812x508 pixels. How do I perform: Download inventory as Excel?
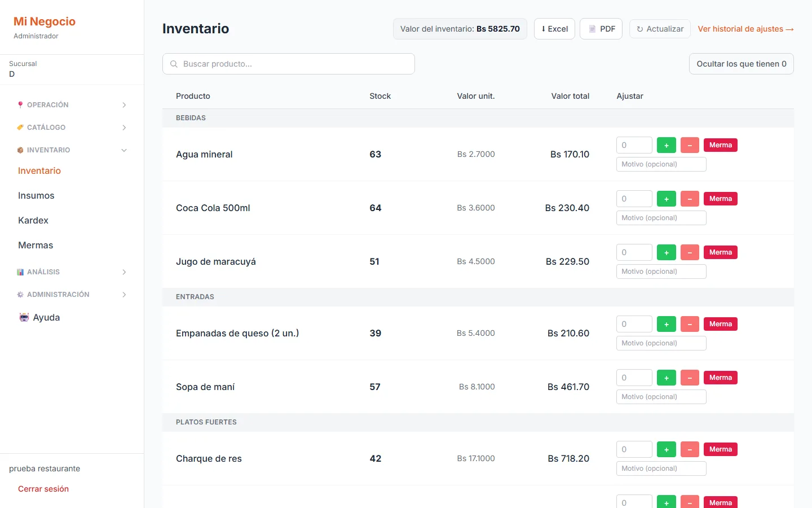click(x=554, y=29)
